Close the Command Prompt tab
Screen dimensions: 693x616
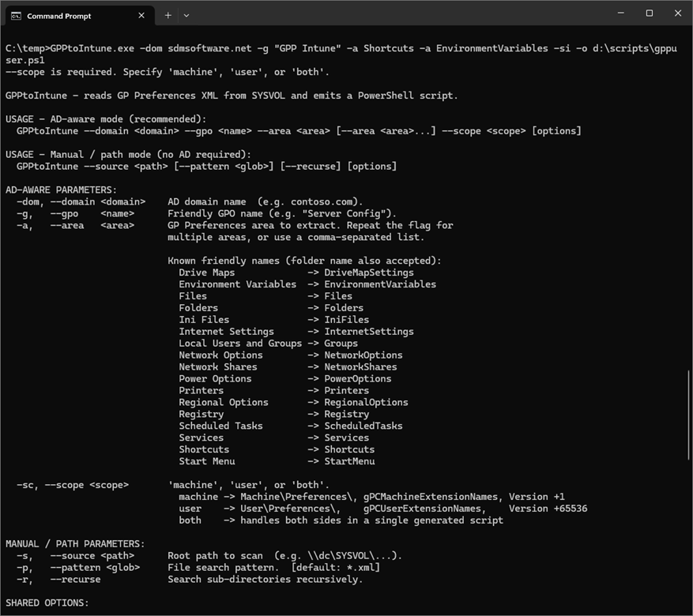pyautogui.click(x=141, y=16)
